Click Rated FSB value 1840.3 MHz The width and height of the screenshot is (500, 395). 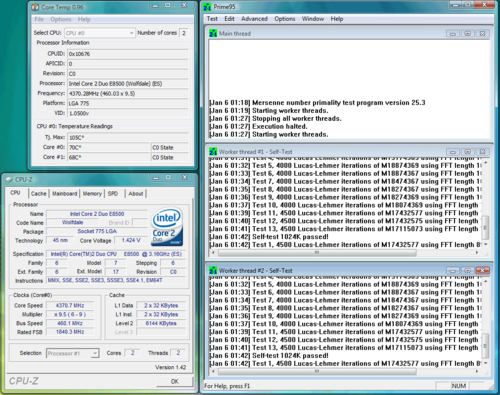(x=70, y=332)
